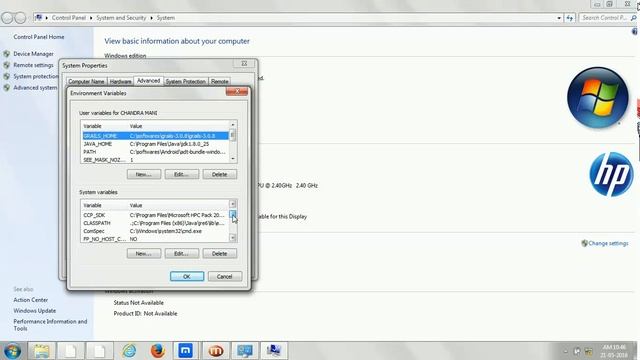Click the Value column header in System variables
The width and height of the screenshot is (640, 360).
coord(179,205)
